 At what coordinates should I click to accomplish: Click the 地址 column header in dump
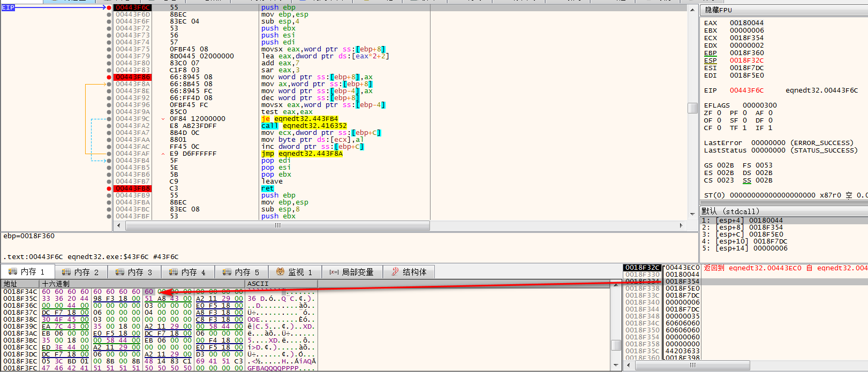click(x=20, y=284)
